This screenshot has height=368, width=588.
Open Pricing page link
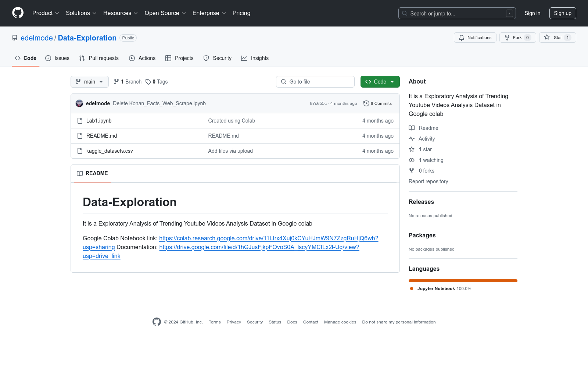click(241, 13)
